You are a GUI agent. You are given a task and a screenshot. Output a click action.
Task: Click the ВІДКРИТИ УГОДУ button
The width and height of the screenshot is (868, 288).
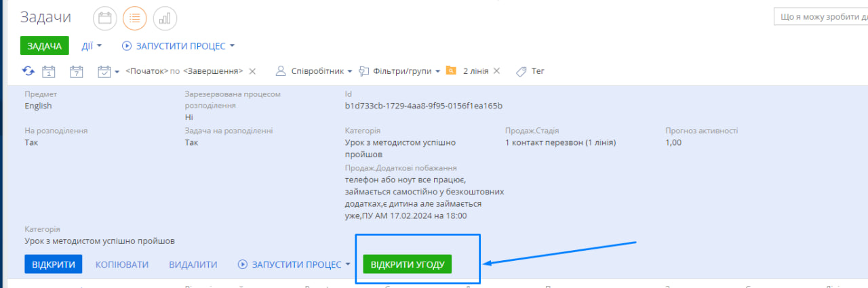coord(408,264)
